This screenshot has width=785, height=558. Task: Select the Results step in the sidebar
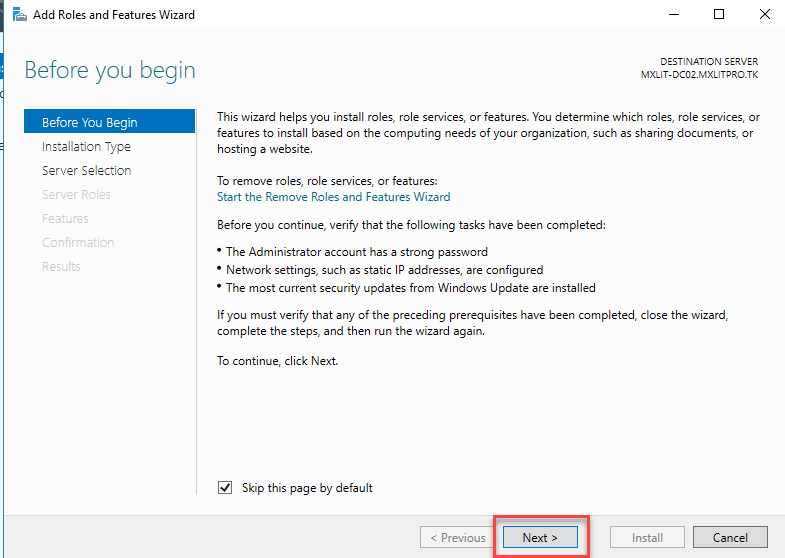click(x=61, y=266)
